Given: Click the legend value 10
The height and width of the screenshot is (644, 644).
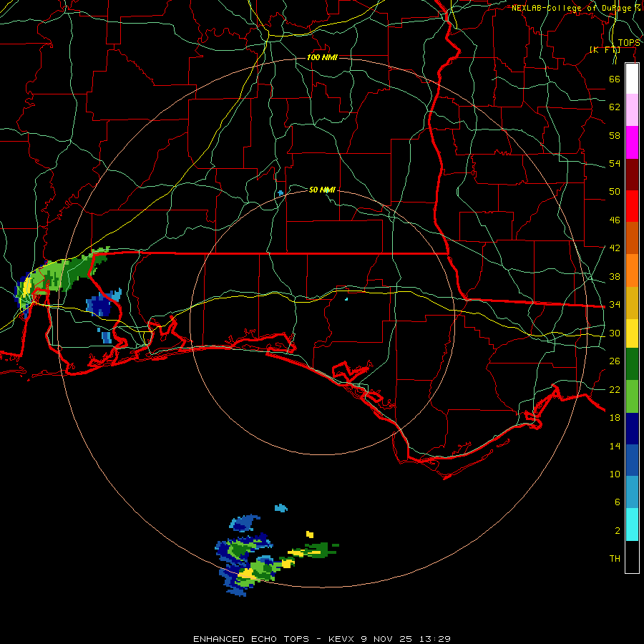Looking at the screenshot, I should point(615,474).
